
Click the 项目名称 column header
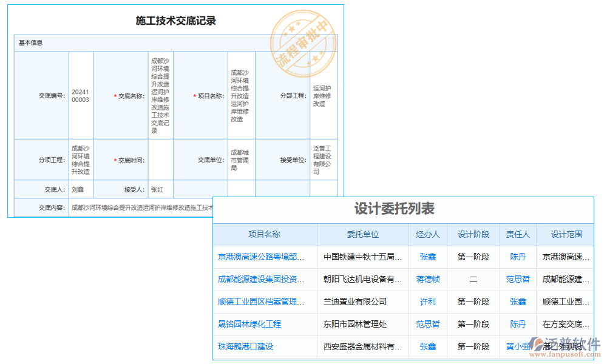point(265,234)
